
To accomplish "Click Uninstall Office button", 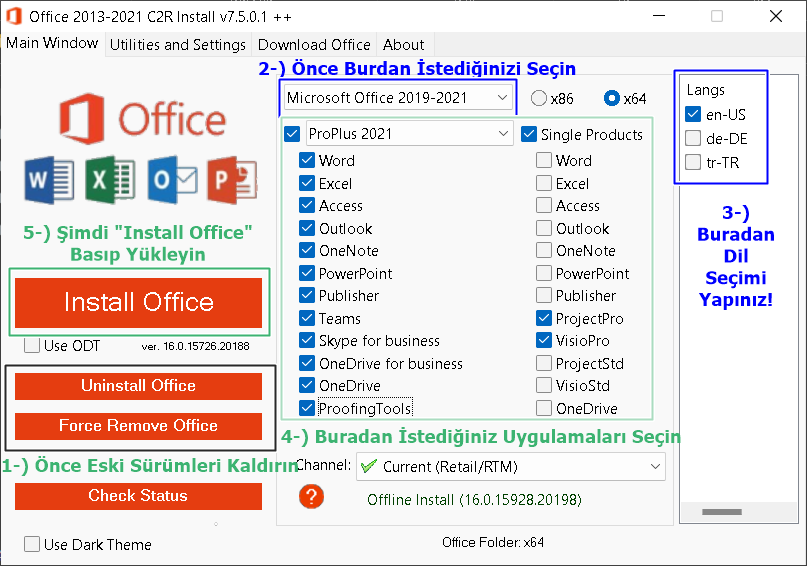I will [138, 386].
